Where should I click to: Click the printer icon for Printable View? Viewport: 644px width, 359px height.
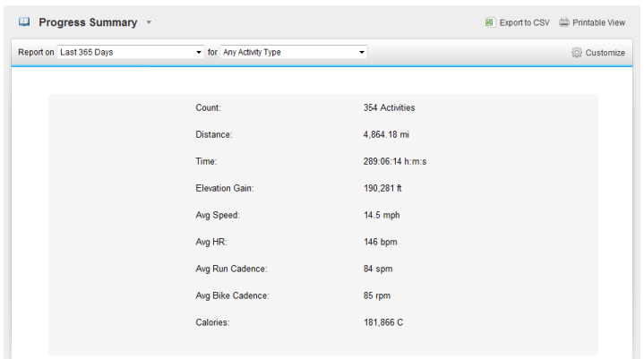coord(564,22)
